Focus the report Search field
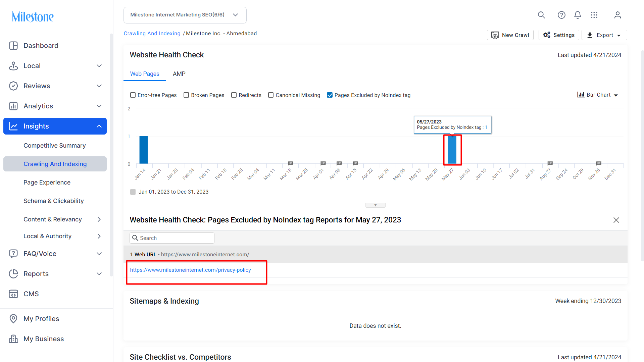Viewport: 644px width, 362px height. pos(172,238)
